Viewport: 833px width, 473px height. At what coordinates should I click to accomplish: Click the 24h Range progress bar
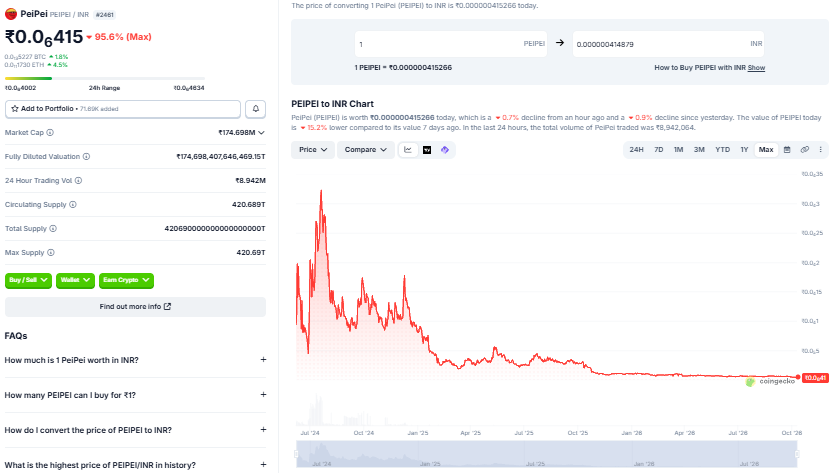pyautogui.click(x=105, y=79)
